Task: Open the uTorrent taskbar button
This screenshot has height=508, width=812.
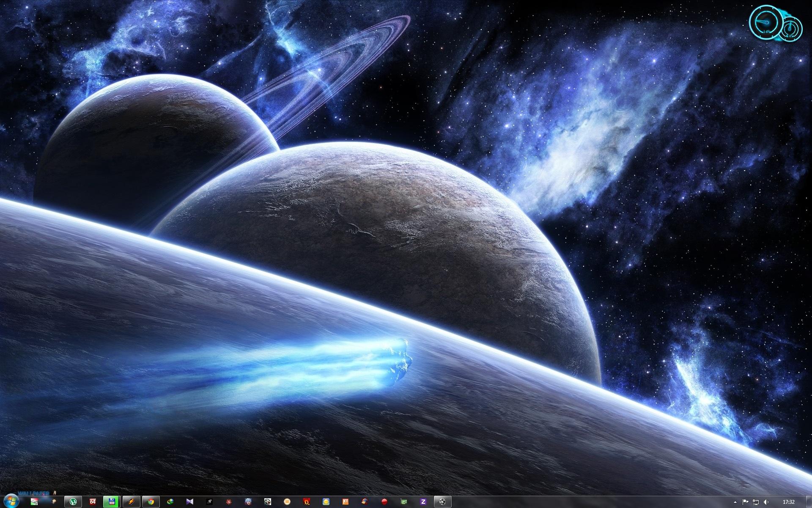Action: [x=73, y=502]
